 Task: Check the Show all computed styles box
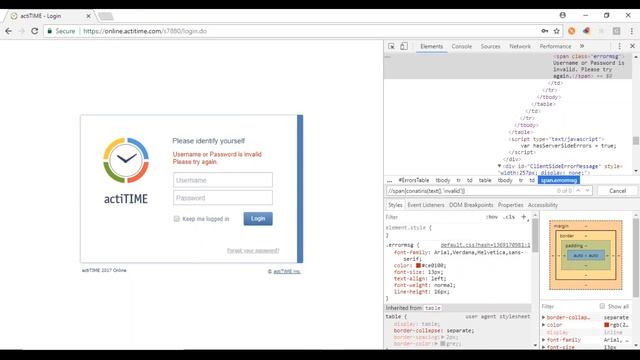tap(602, 306)
